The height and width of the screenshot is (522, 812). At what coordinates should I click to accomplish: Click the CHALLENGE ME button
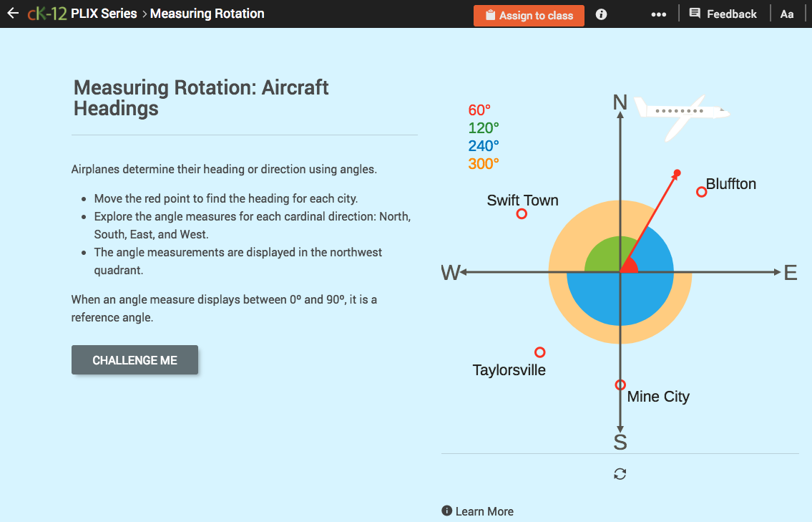pos(134,359)
